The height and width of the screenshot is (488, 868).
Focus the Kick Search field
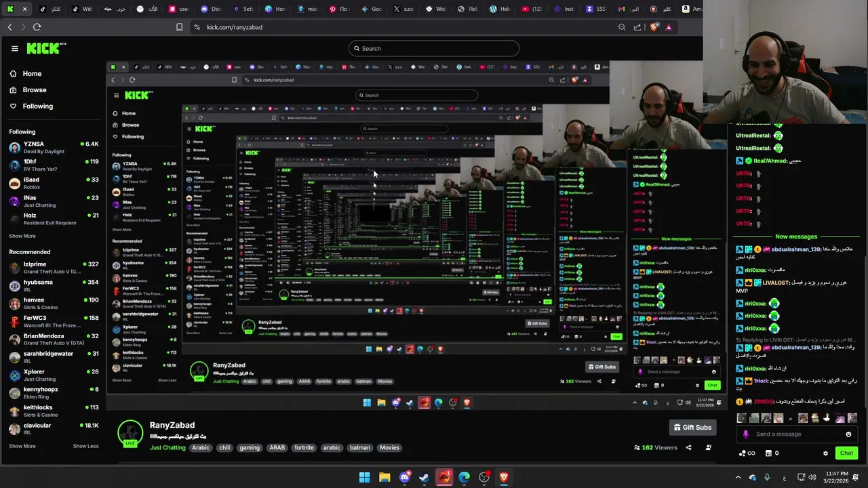point(434,48)
